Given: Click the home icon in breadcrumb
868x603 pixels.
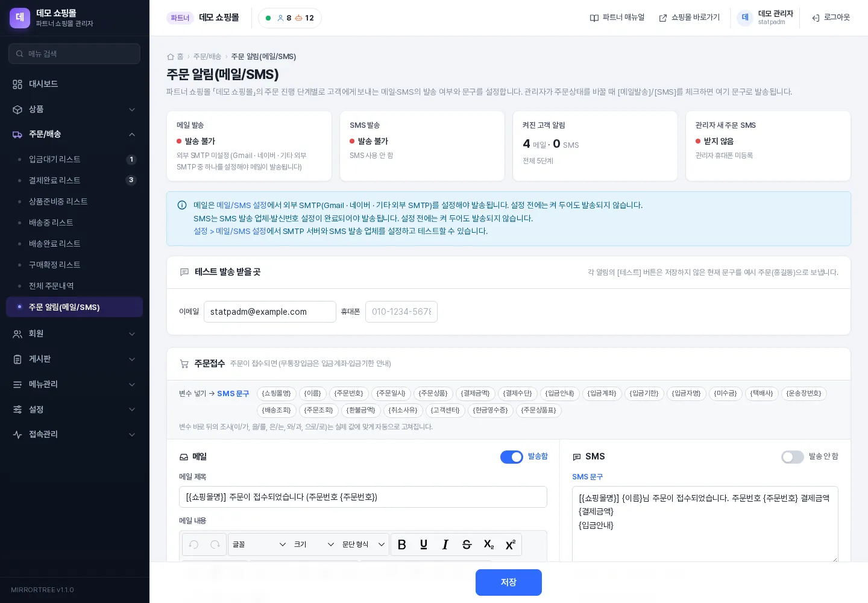Looking at the screenshot, I should tap(171, 57).
